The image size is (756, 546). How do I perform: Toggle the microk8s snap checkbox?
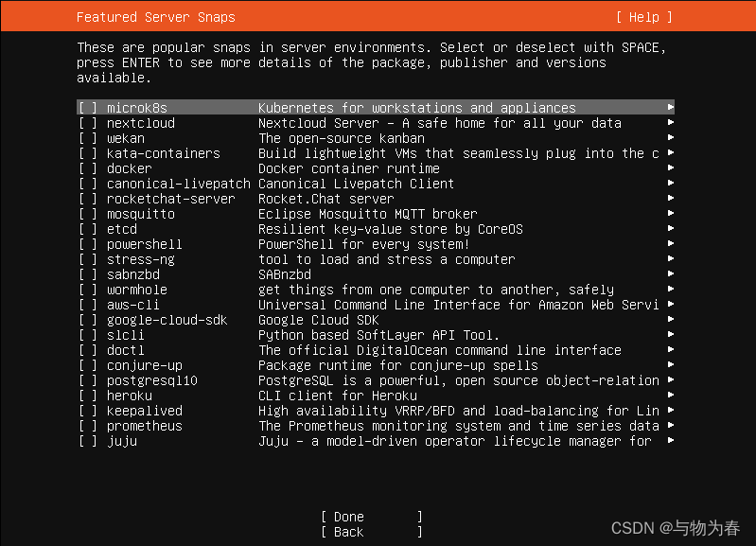tap(88, 108)
